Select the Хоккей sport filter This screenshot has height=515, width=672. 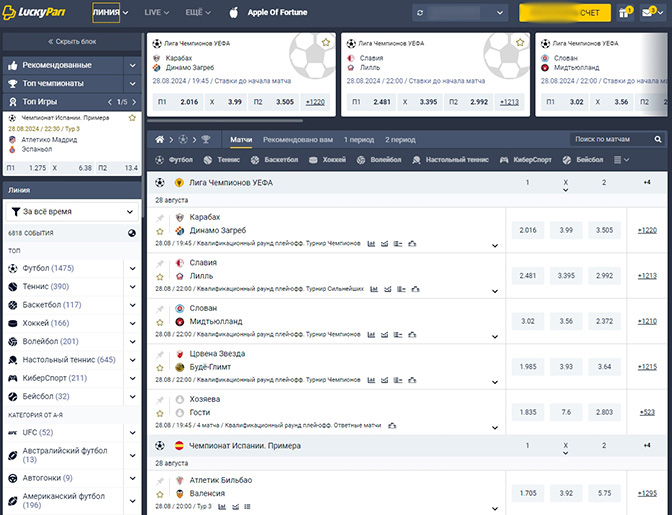click(x=328, y=160)
